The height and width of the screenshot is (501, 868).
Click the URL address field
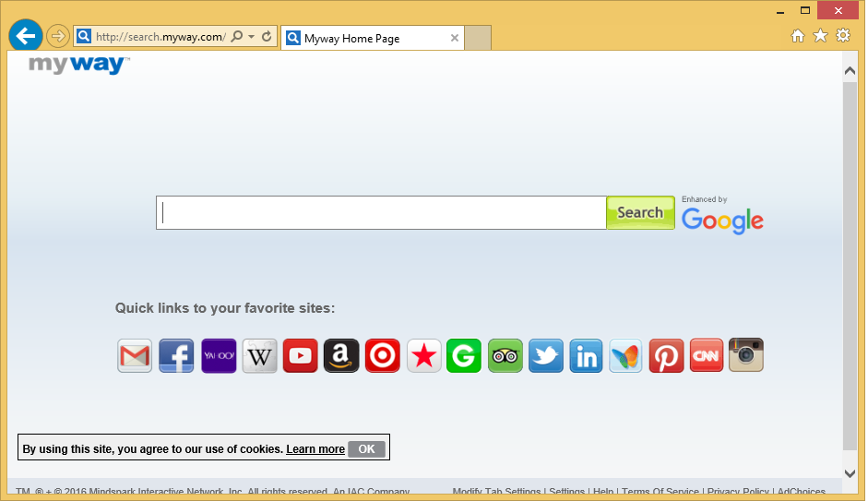click(x=161, y=37)
